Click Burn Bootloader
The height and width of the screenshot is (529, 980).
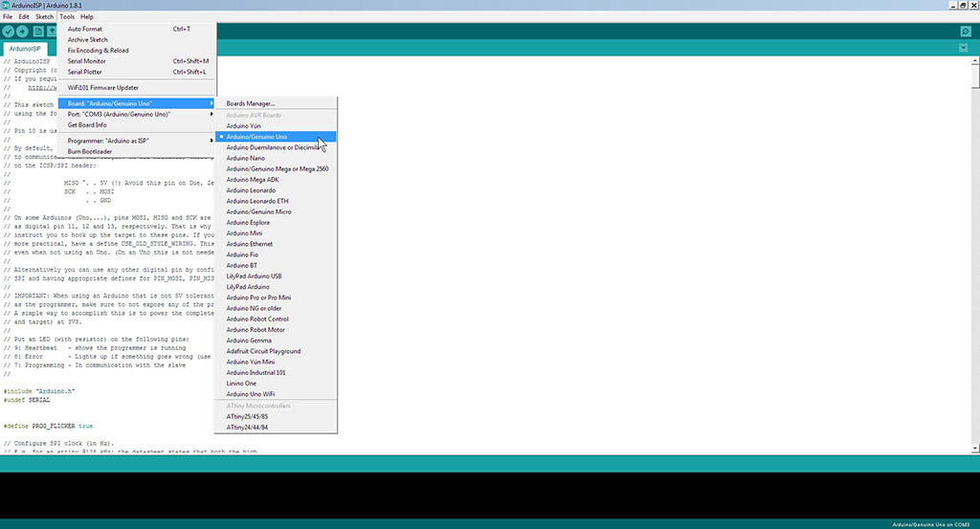[x=137, y=151]
